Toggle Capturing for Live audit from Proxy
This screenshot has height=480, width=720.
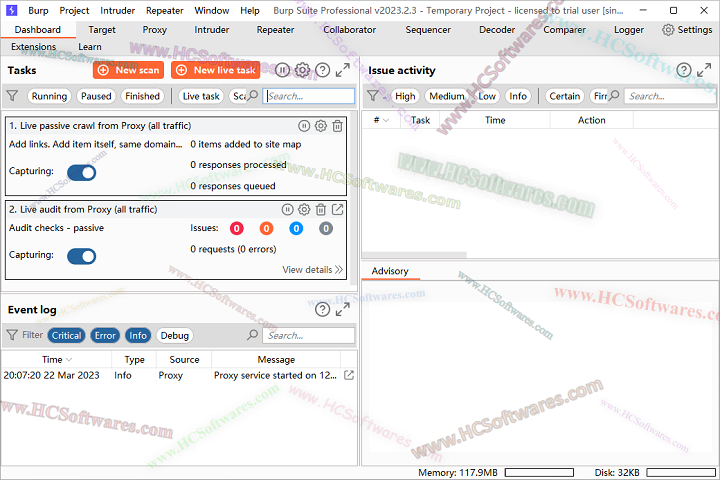pos(81,256)
